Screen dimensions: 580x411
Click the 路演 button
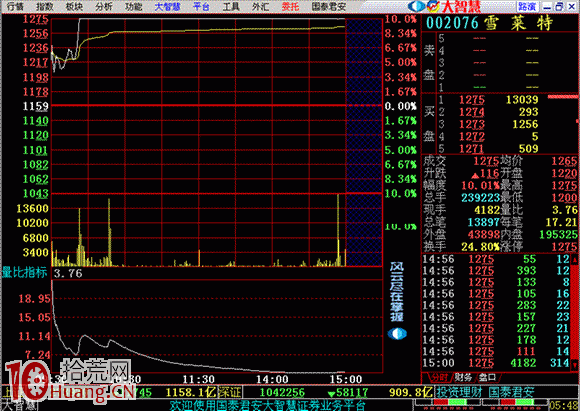coord(527,7)
